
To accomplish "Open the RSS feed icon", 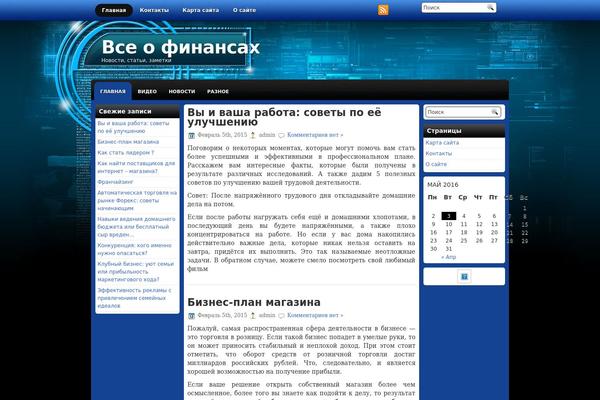I will click(x=383, y=10).
